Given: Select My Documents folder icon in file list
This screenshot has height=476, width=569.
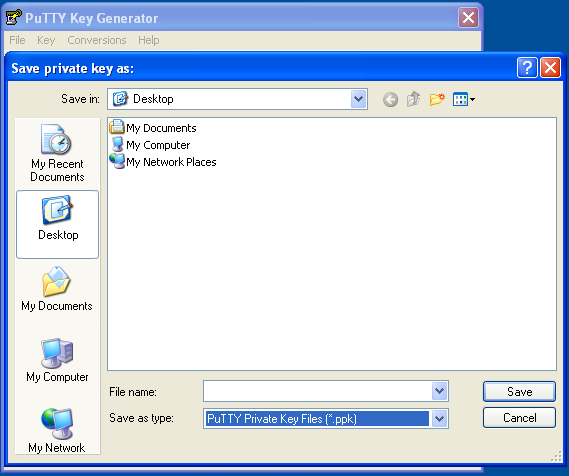Looking at the screenshot, I should pos(117,127).
